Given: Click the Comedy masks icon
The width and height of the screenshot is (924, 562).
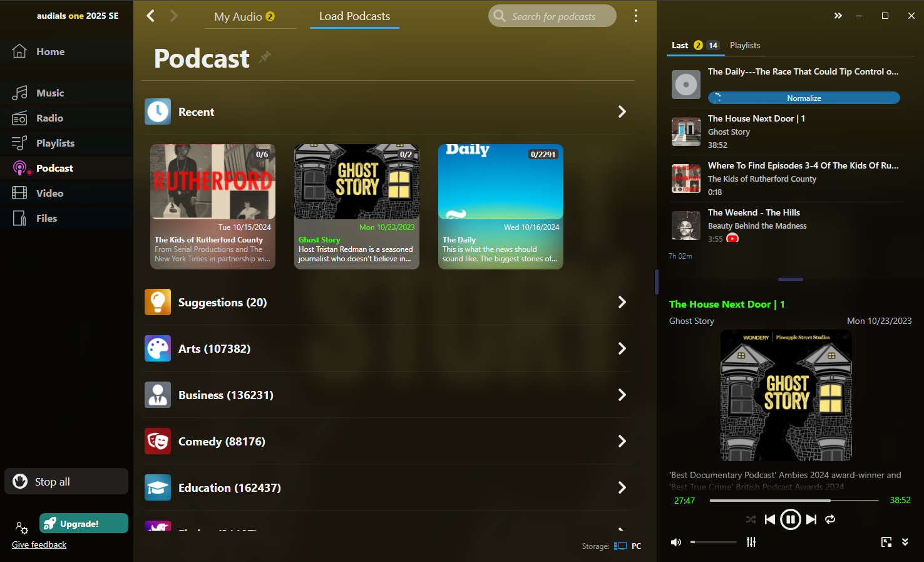Looking at the screenshot, I should (158, 441).
